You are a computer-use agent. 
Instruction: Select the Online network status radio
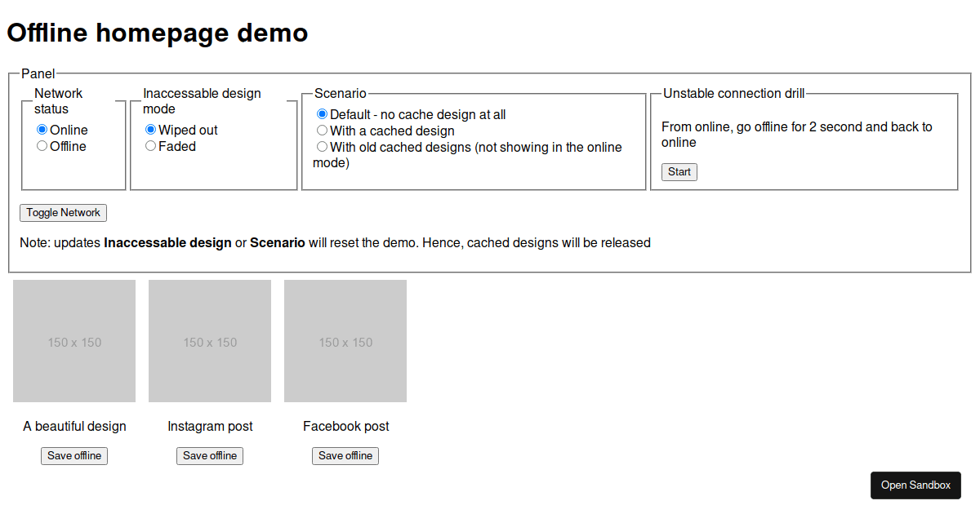(x=42, y=130)
